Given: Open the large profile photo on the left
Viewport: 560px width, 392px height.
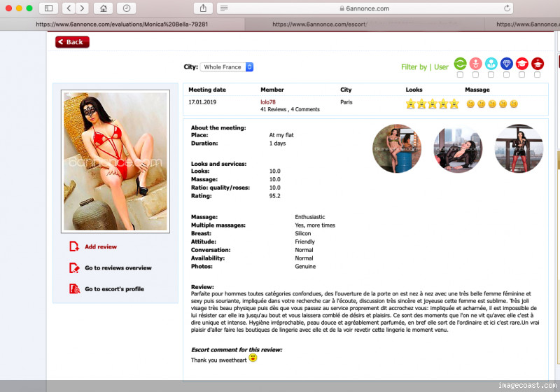Looking at the screenshot, I should (x=115, y=162).
